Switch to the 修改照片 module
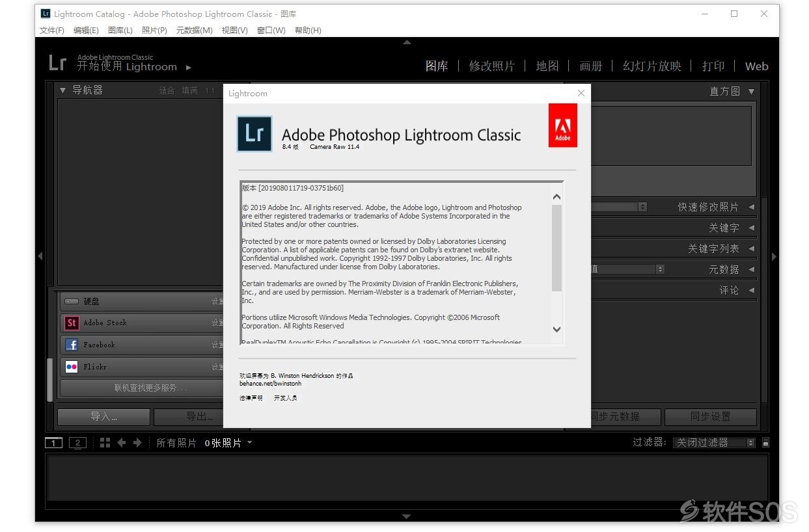The height and width of the screenshot is (532, 809). 492,66
